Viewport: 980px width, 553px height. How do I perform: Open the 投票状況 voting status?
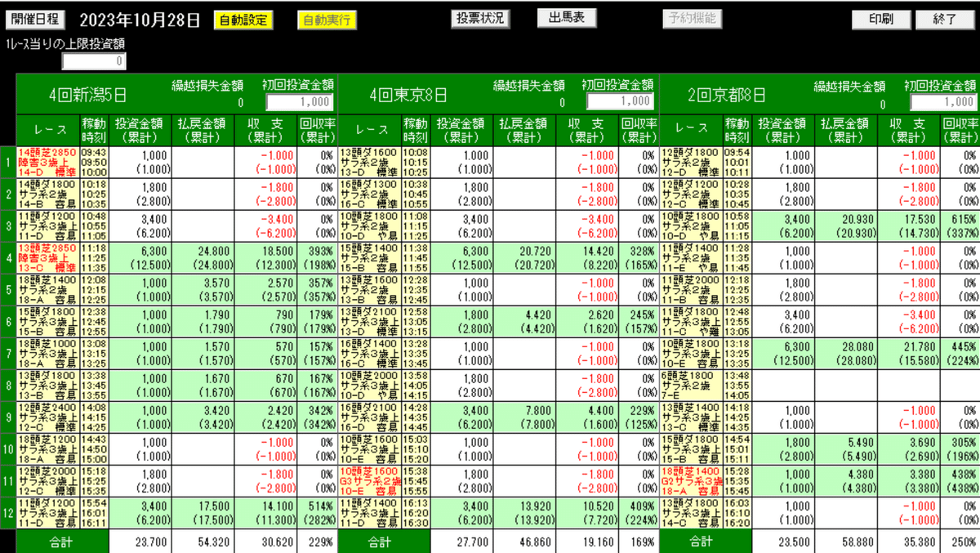click(479, 19)
